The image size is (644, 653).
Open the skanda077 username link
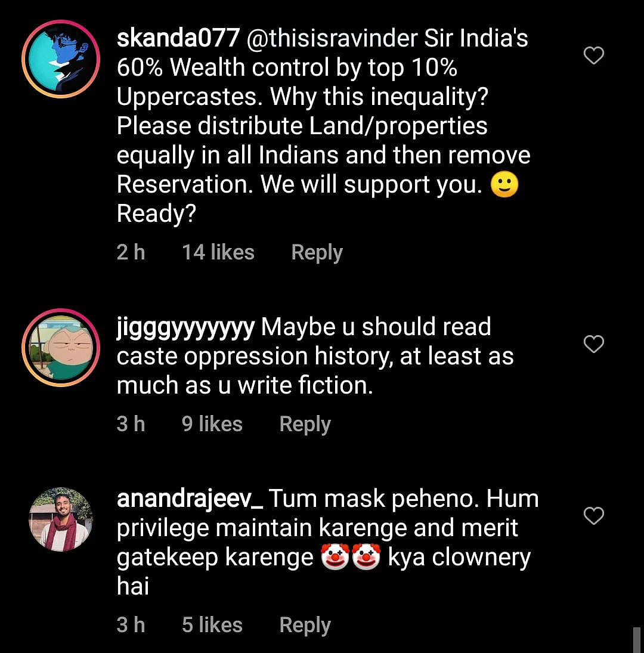(x=178, y=38)
